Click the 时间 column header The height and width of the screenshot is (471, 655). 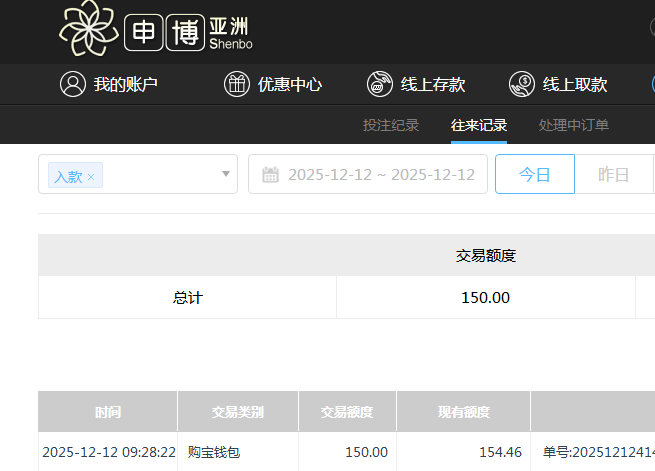coord(108,412)
